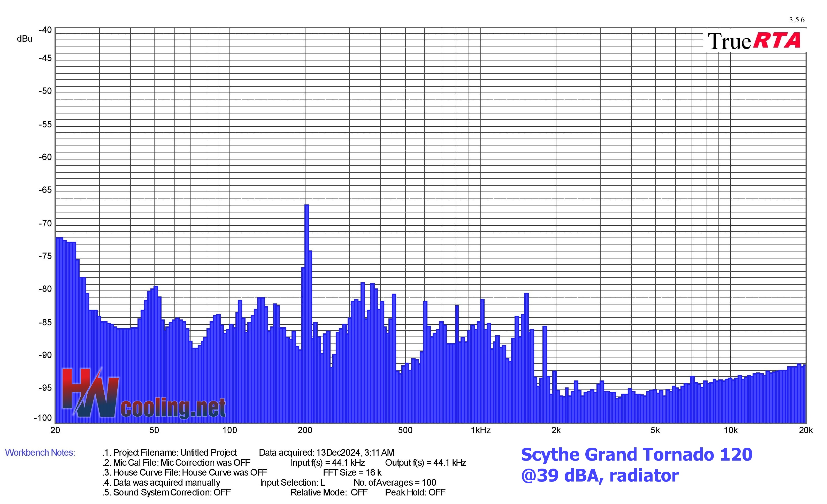Click the dBu unit label
This screenshot has width=827, height=504.
(25, 39)
